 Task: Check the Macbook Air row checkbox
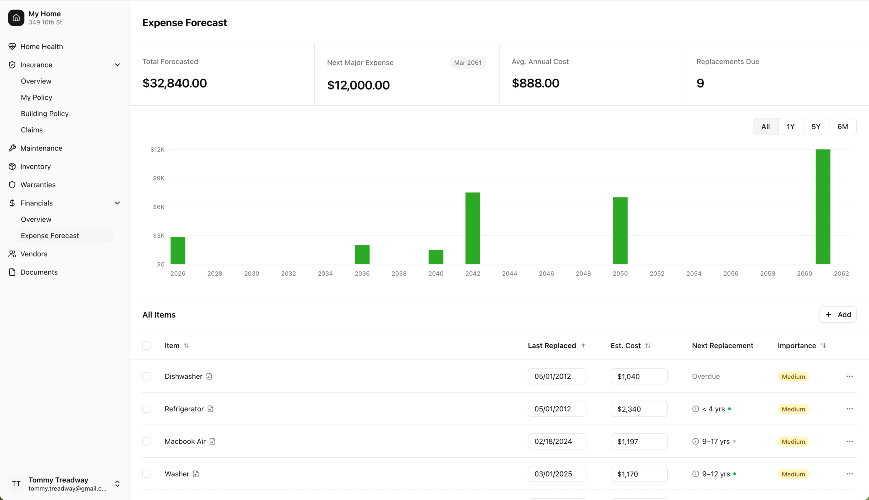[147, 441]
